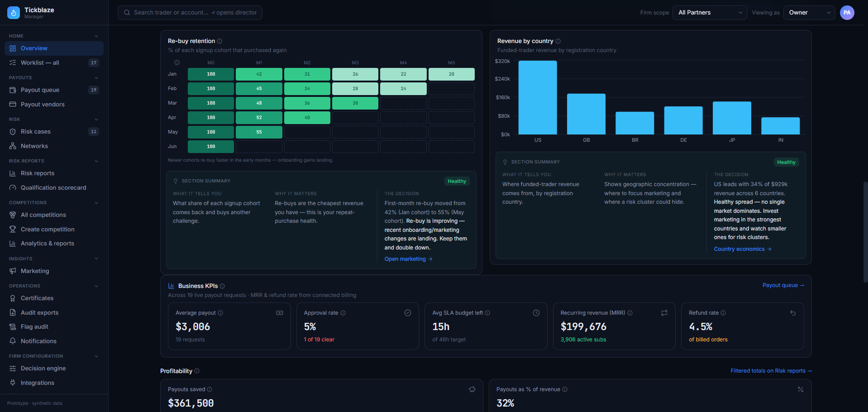
Task: Go to Payout queue in sidebar
Action: [54, 90]
